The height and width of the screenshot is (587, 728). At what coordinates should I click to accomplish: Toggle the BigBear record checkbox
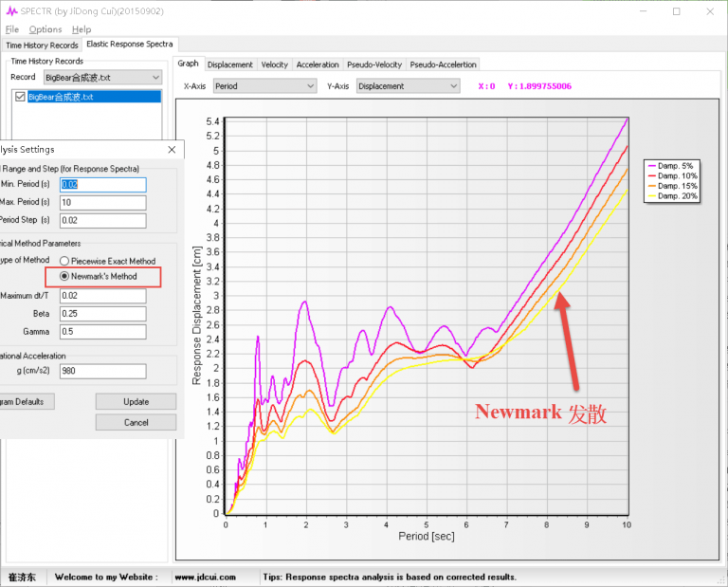(x=21, y=97)
